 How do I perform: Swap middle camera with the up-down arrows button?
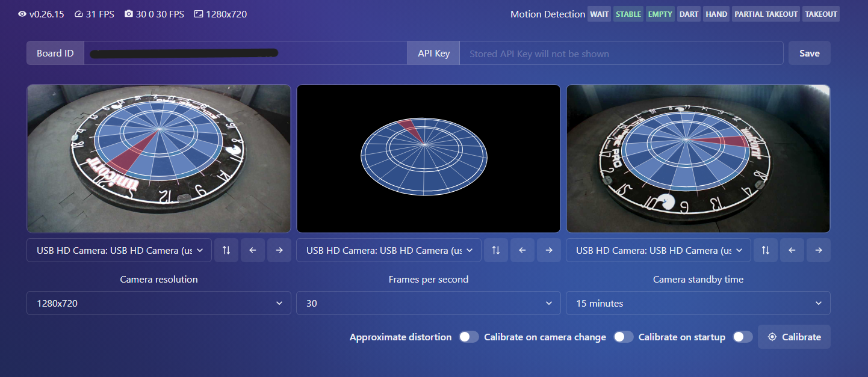point(496,250)
